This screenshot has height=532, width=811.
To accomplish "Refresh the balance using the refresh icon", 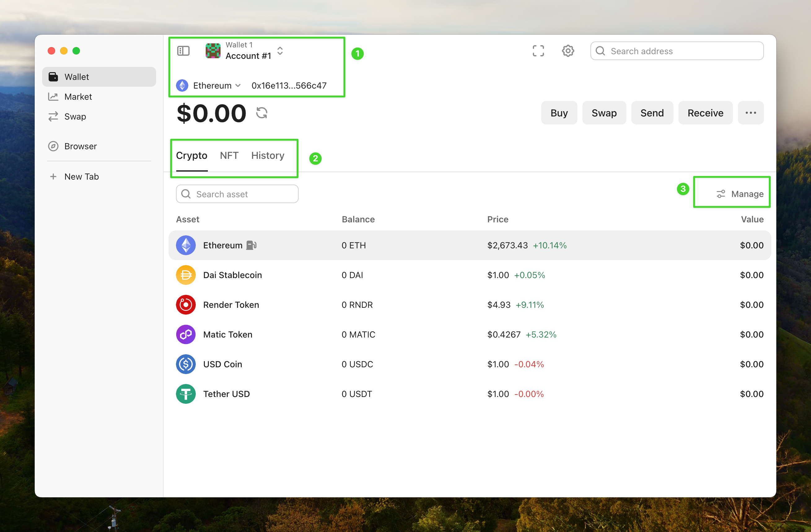I will (262, 113).
